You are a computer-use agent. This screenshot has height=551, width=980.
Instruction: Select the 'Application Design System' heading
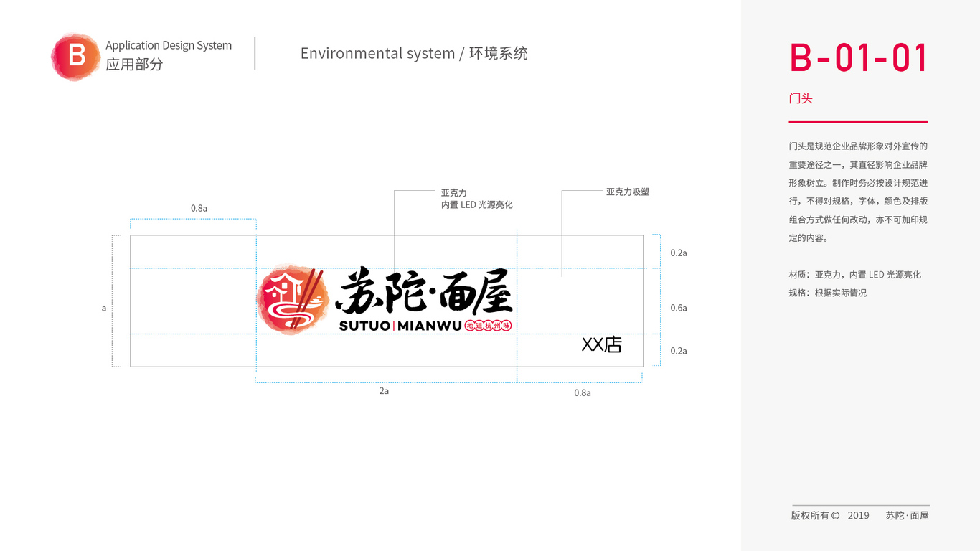pos(169,45)
